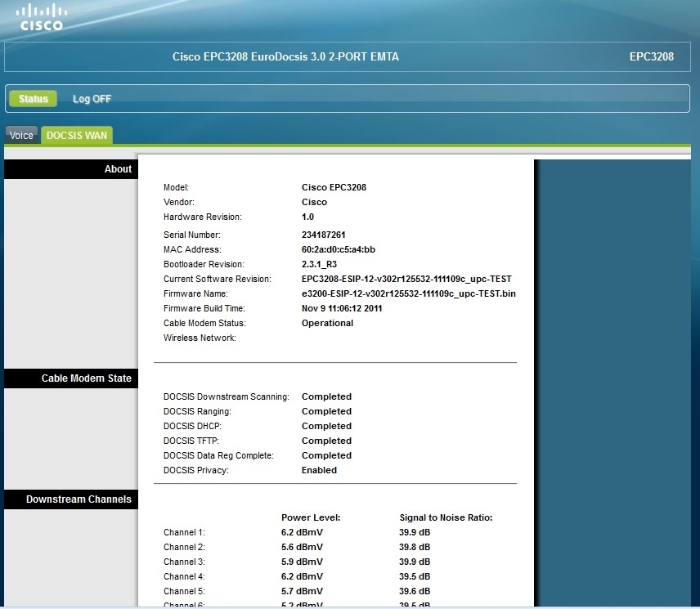Click the MAC address 60:2a:d0:c5:a4:bb

(339, 249)
